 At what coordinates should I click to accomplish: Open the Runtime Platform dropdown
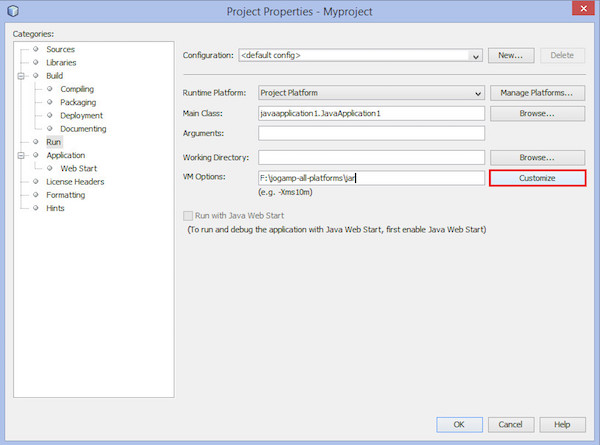coord(371,93)
